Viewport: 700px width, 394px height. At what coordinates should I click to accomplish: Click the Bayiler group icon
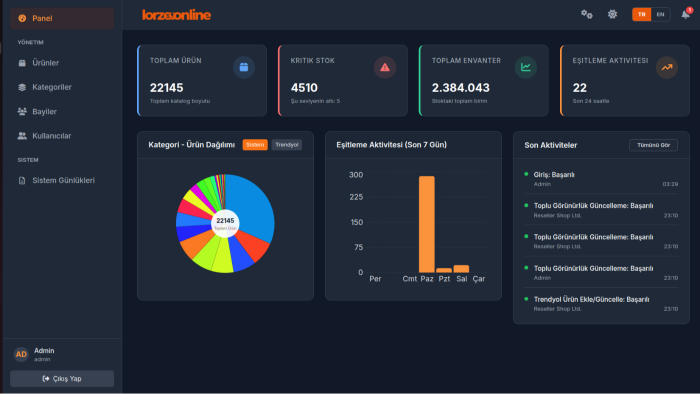tap(22, 112)
